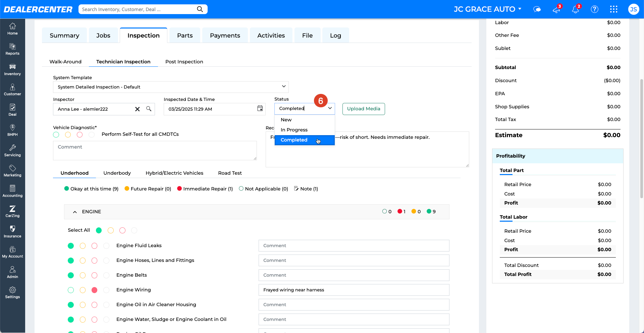Open the chat messages icon

click(x=537, y=9)
